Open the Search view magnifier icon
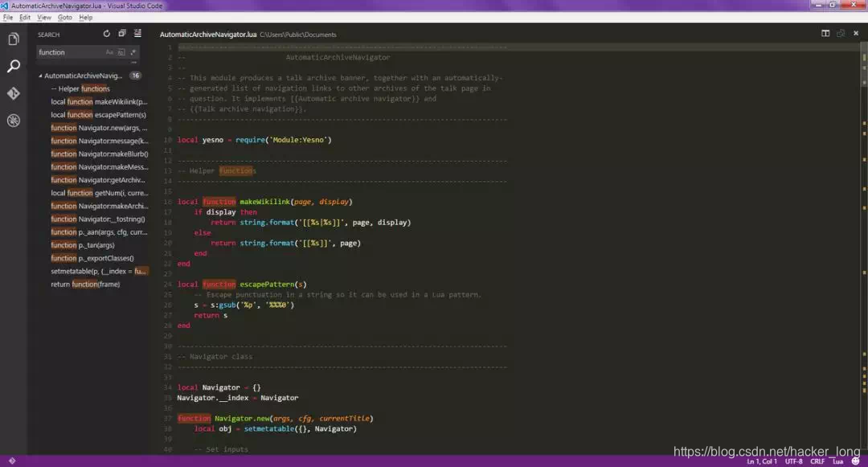The height and width of the screenshot is (467, 868). click(14, 67)
